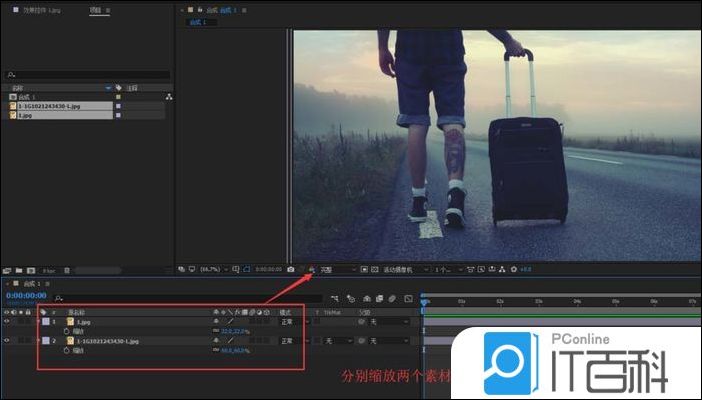Click the label color swatch of layer 1
Screen dimensions: 702x400
click(x=44, y=321)
